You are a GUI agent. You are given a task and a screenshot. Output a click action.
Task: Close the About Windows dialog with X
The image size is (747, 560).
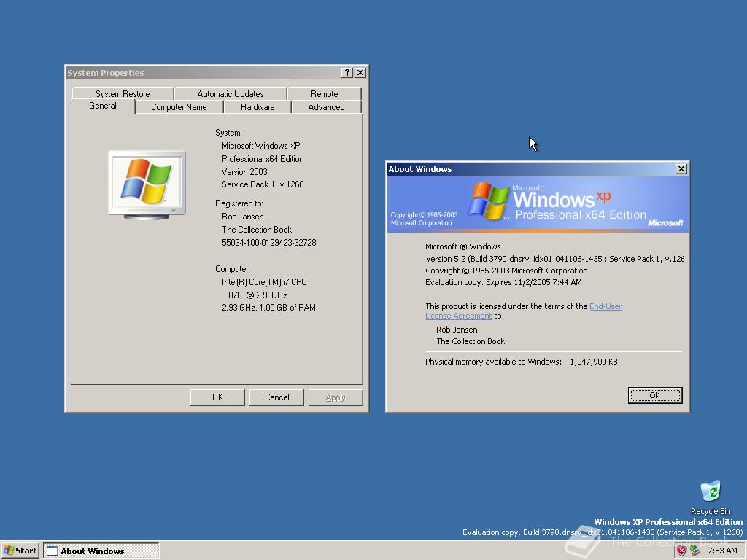click(x=681, y=168)
